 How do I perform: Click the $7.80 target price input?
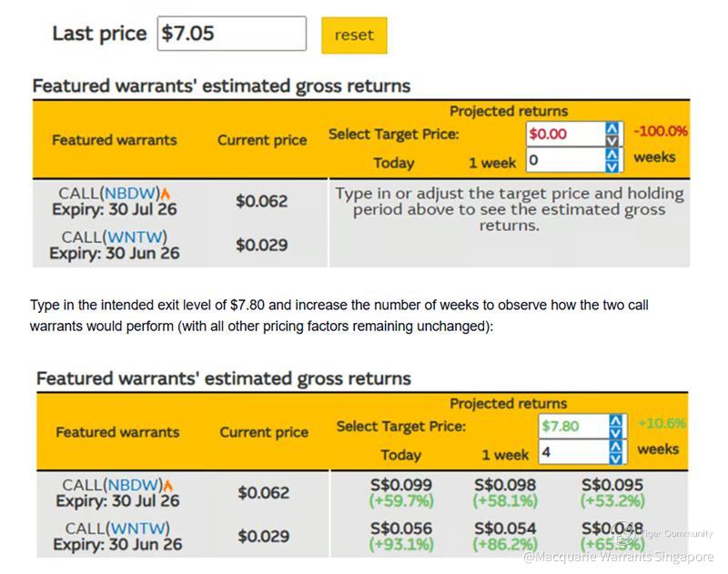[x=572, y=426]
